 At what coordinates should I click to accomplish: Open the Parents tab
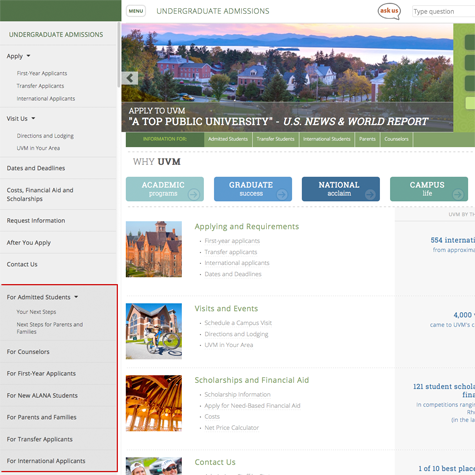(x=367, y=139)
